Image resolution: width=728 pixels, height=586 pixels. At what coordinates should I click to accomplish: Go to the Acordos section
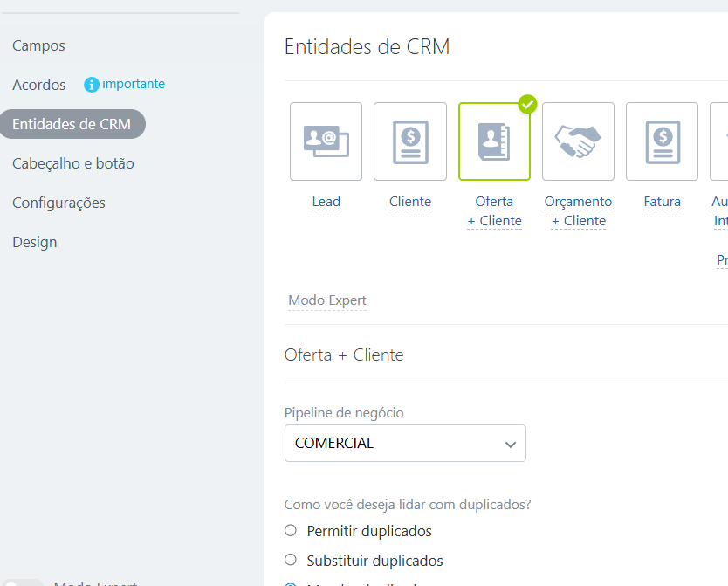39,85
